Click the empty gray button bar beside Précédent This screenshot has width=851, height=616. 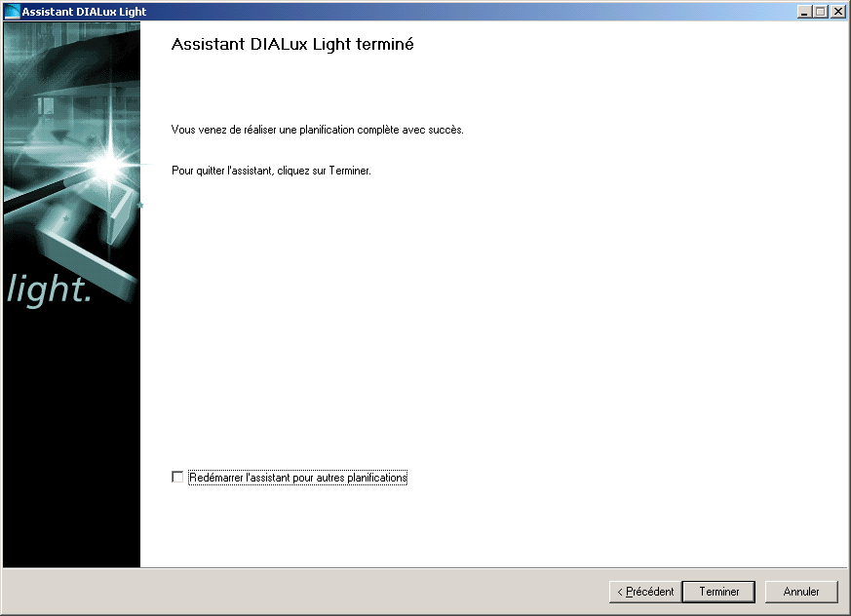pos(304,592)
